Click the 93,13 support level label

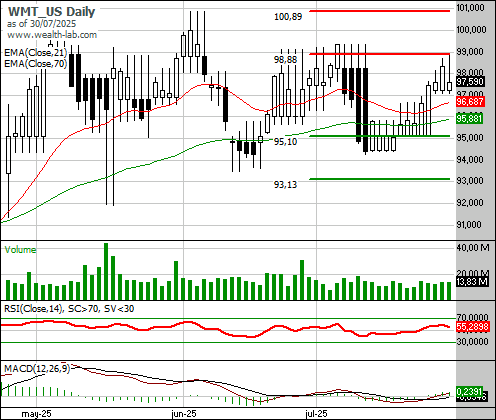pos(285,184)
